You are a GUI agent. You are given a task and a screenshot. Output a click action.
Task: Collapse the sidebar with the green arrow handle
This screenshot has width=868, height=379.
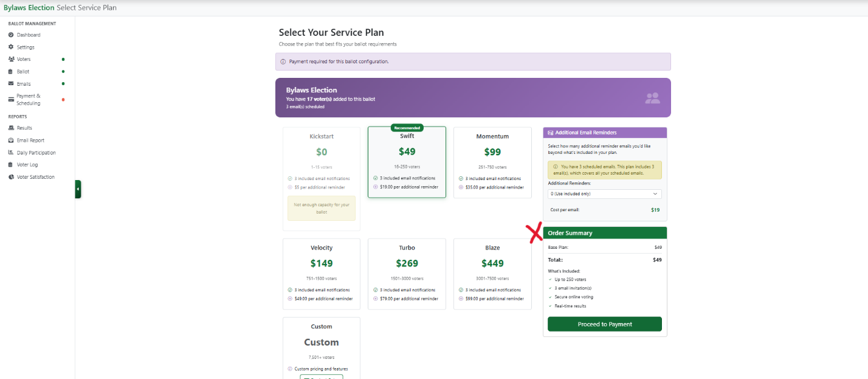tap(78, 189)
